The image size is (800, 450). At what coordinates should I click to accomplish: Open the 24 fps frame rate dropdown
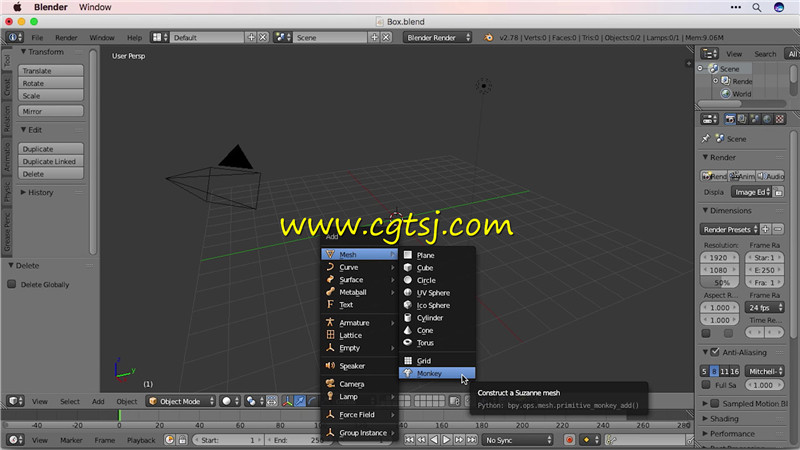[x=764, y=308]
